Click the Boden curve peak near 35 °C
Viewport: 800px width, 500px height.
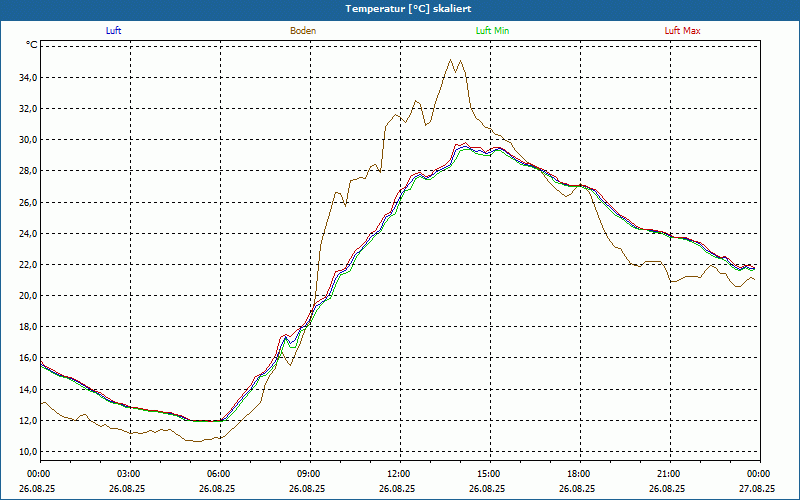(x=451, y=60)
